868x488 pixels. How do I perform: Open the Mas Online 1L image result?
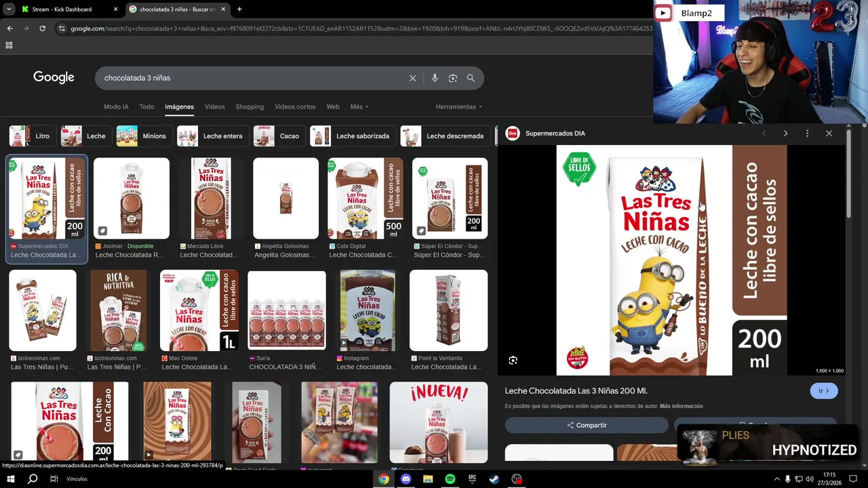click(x=199, y=310)
